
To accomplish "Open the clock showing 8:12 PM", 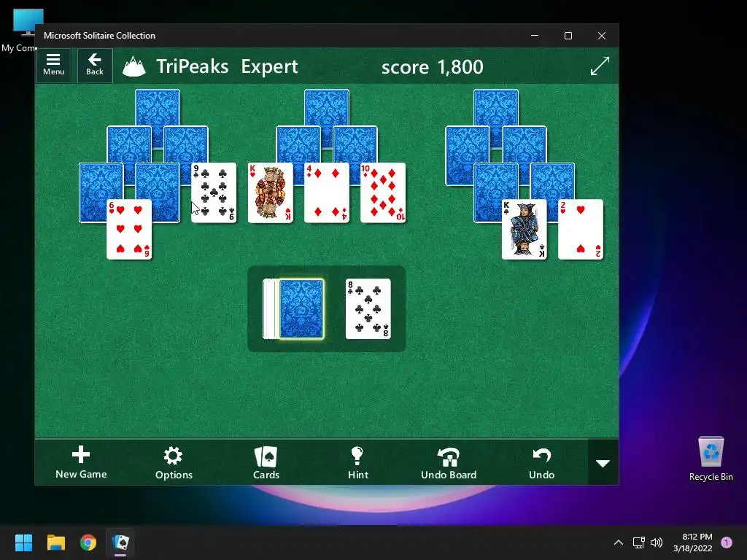I will click(x=693, y=542).
